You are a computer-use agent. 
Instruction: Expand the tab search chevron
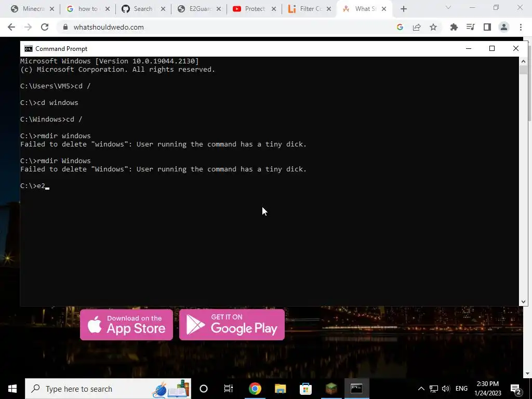click(x=448, y=7)
